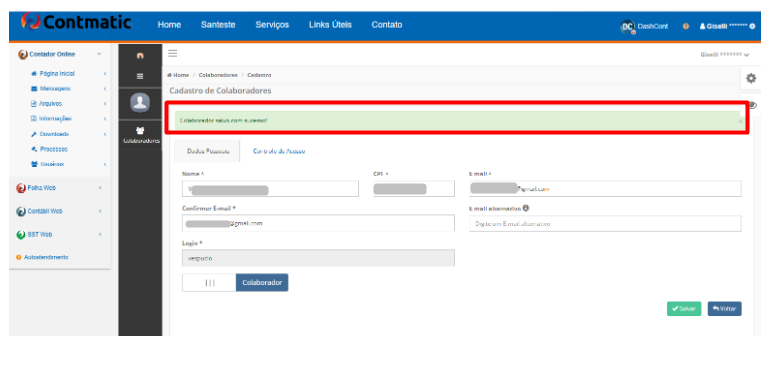
Task: Toggle the Colaborador switch
Action: [x=235, y=283]
